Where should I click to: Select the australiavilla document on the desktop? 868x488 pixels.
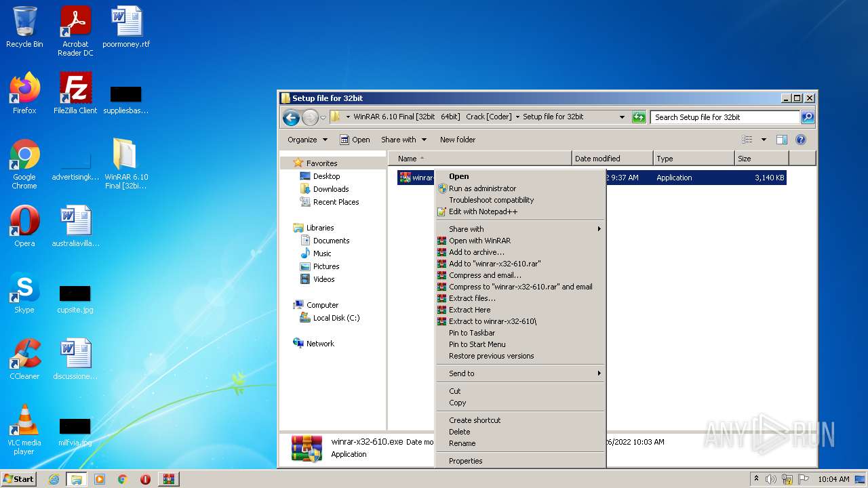75,226
